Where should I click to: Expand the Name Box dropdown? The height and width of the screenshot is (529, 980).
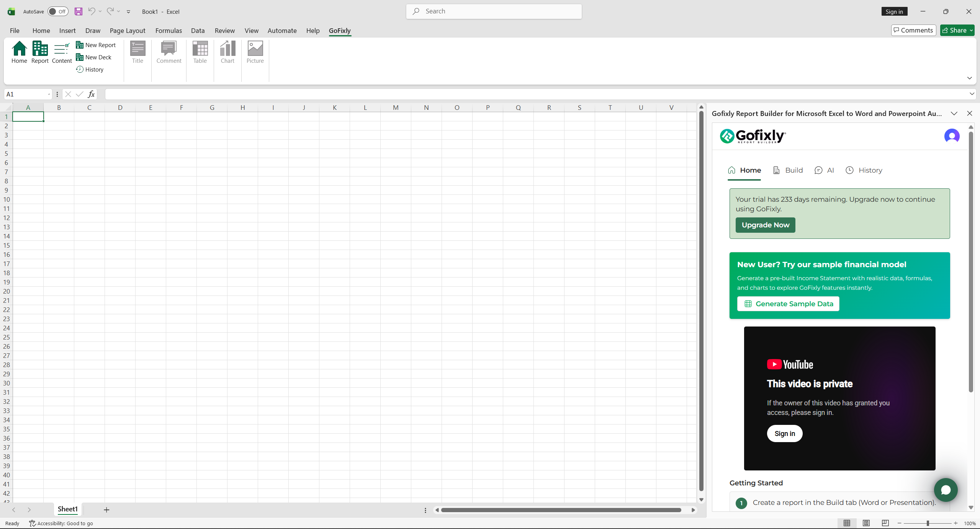point(49,94)
